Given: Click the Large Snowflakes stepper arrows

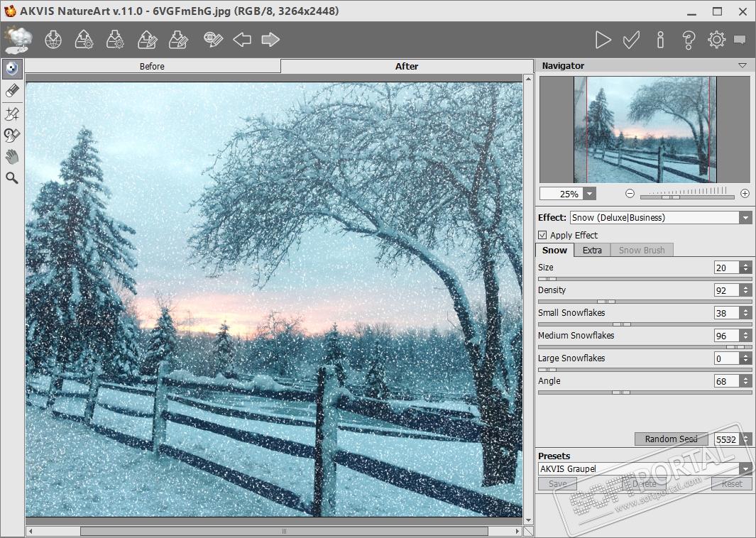Looking at the screenshot, I should [x=746, y=358].
